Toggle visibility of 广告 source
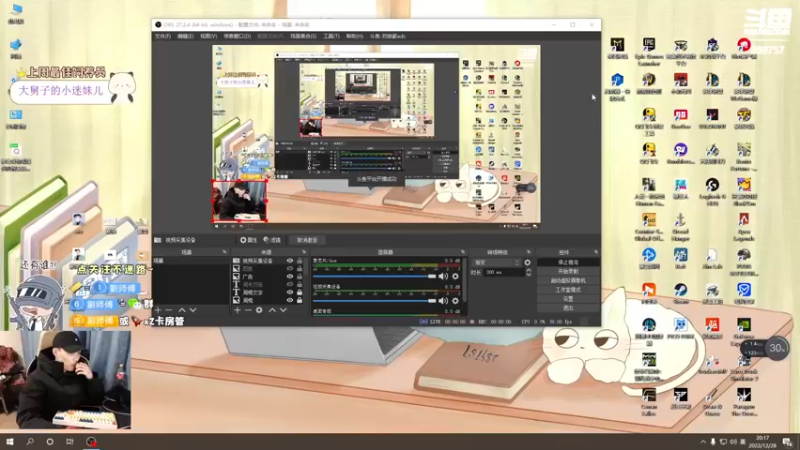800x450 pixels. 290,277
